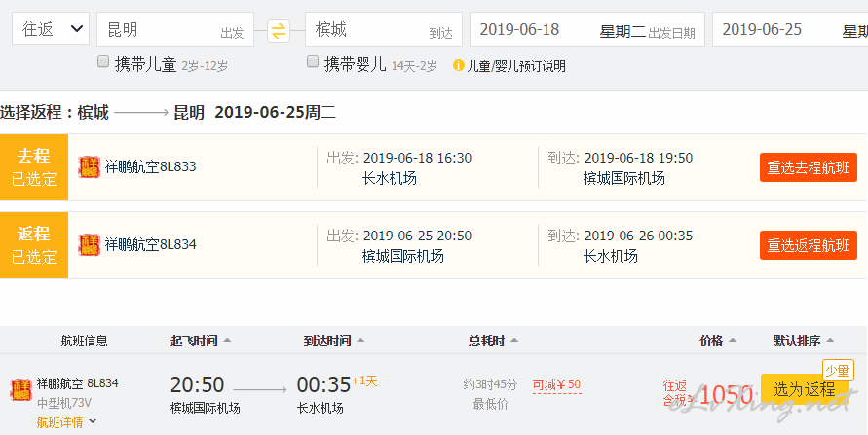Click Lucky Air logo in 去程 8L833 row
Image resolution: width=868 pixels, height=435 pixels.
89,167
